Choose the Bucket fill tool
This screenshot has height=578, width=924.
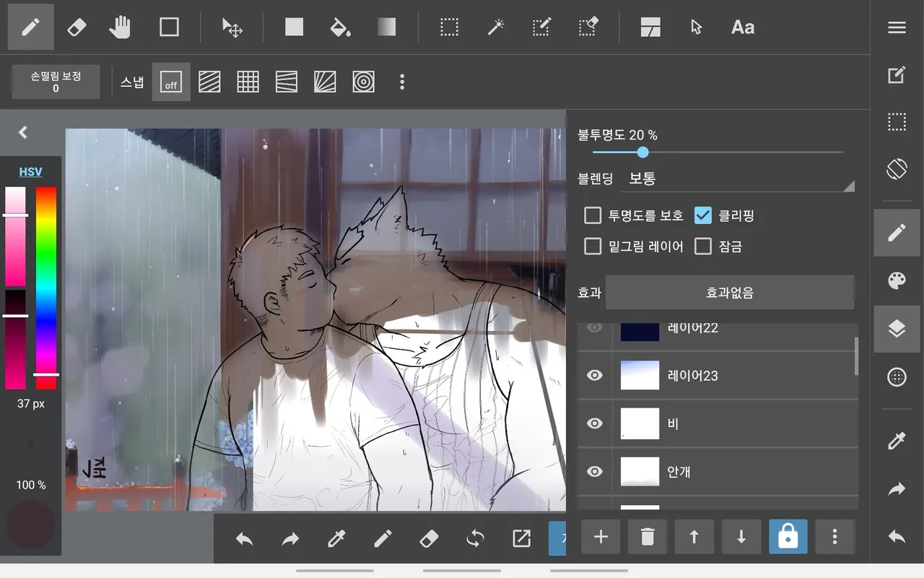339,27
